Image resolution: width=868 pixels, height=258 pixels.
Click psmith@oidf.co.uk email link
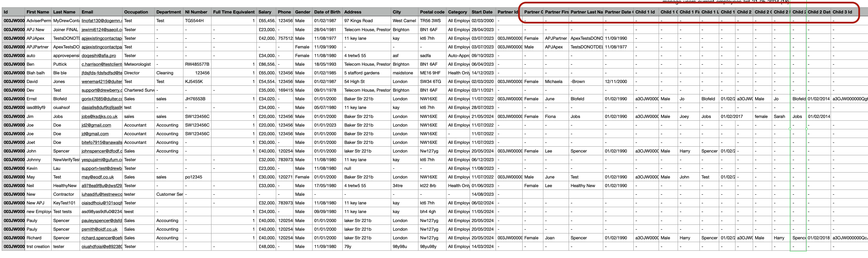(100, 229)
